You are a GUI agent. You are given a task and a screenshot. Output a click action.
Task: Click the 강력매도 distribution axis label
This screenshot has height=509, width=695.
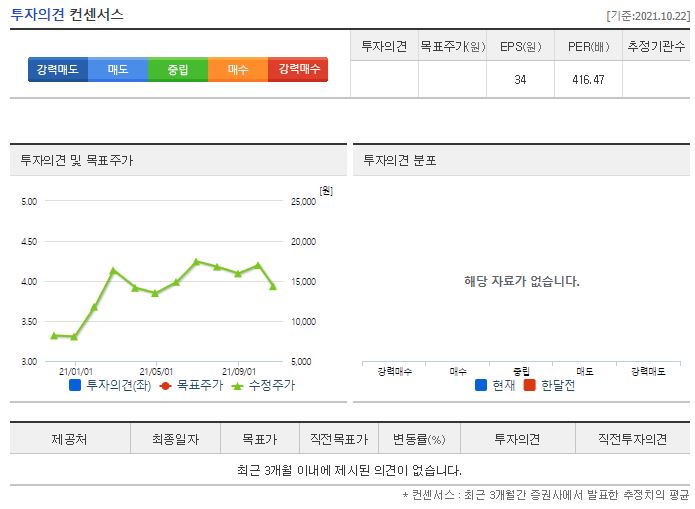648,371
